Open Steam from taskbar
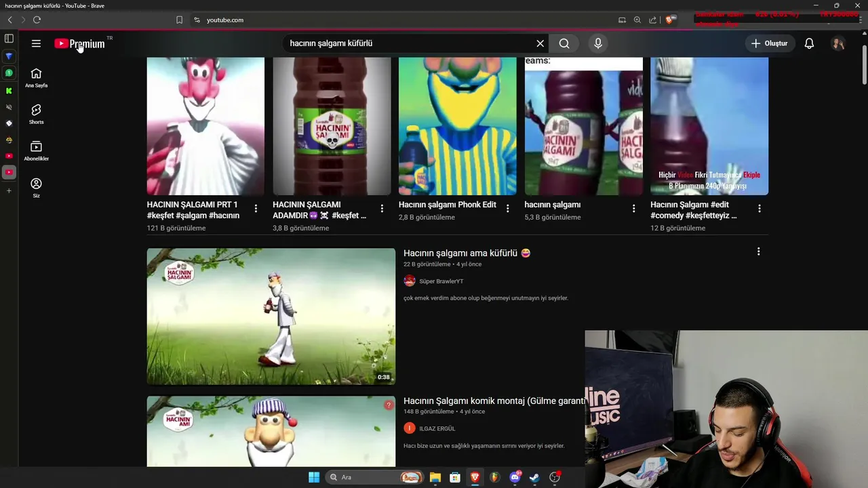Image resolution: width=868 pixels, height=488 pixels. pyautogui.click(x=534, y=477)
